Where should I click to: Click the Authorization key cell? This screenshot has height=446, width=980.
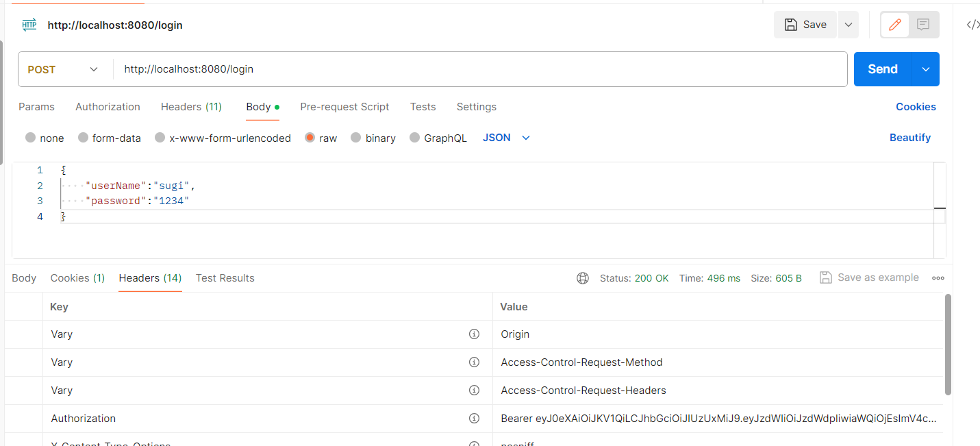(268, 419)
